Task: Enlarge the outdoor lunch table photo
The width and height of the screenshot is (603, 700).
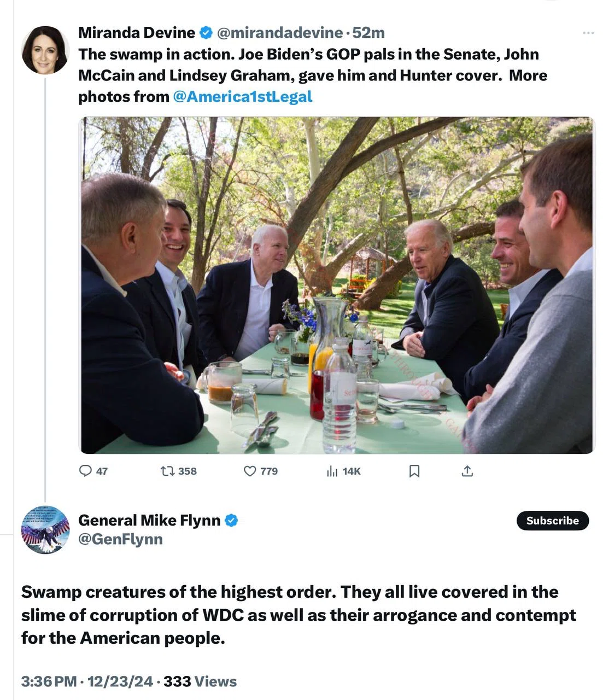Action: (337, 285)
